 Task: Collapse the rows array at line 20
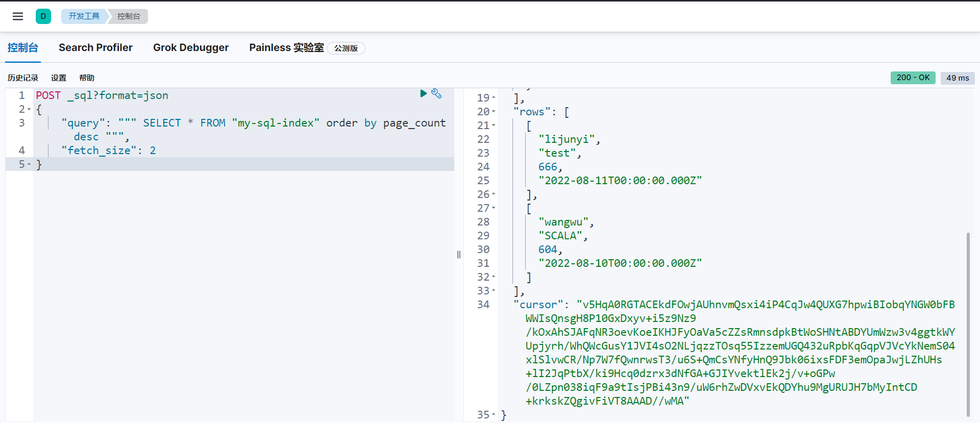tap(494, 112)
